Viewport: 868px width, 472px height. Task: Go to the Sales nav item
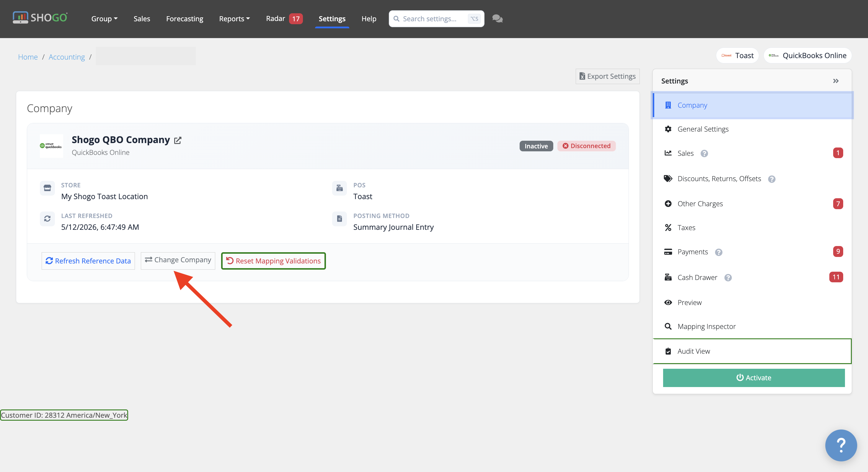point(142,19)
